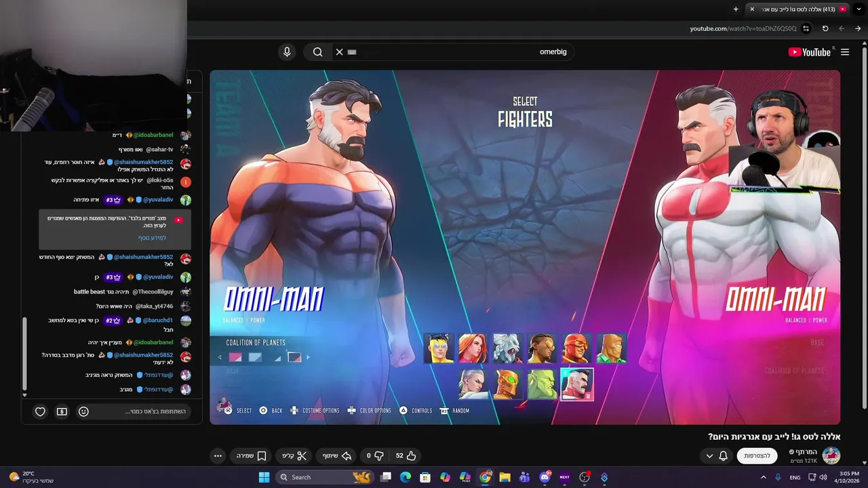Dislike the video

[374, 456]
